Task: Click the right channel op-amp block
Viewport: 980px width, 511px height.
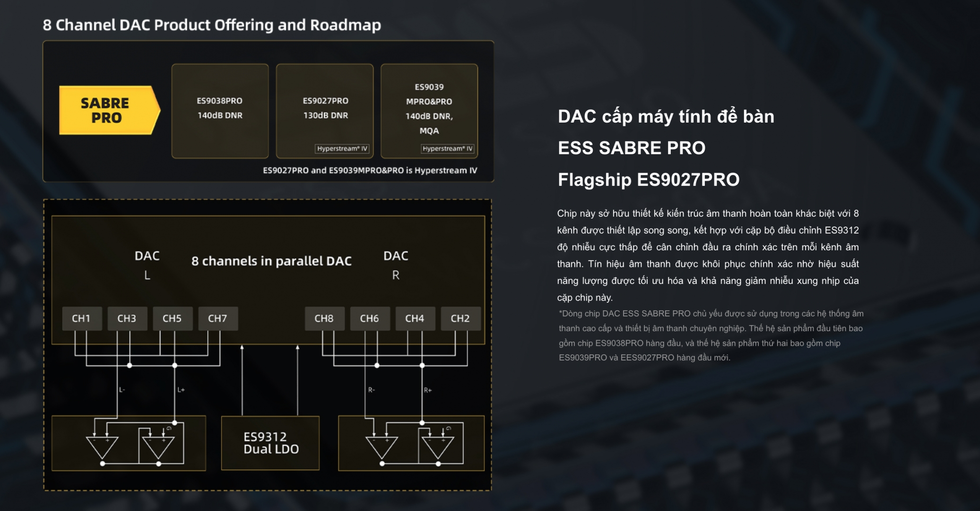Action: coord(411,443)
